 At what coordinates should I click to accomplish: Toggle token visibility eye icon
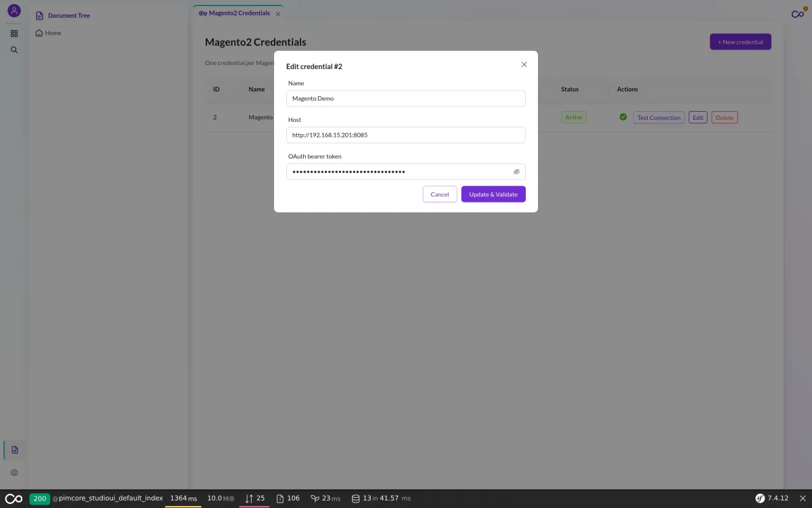[x=516, y=172]
